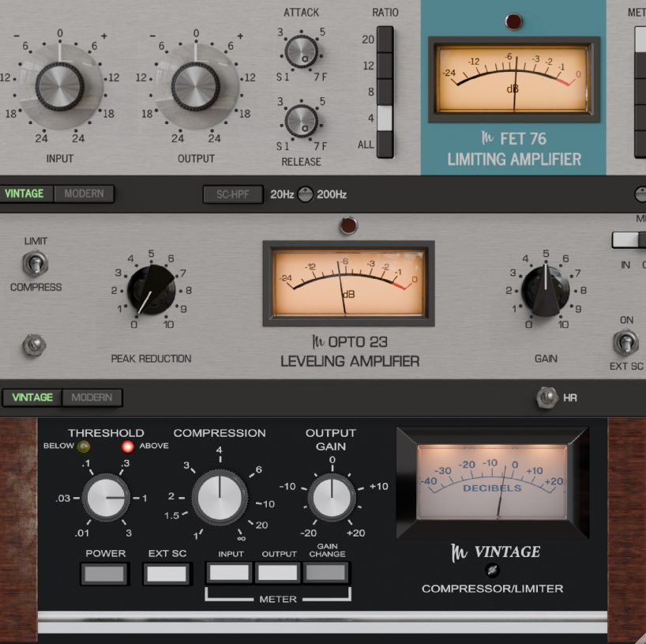Select ratio 20 button on FET 76
Image resolution: width=646 pixels, height=644 pixels.
coord(385,40)
